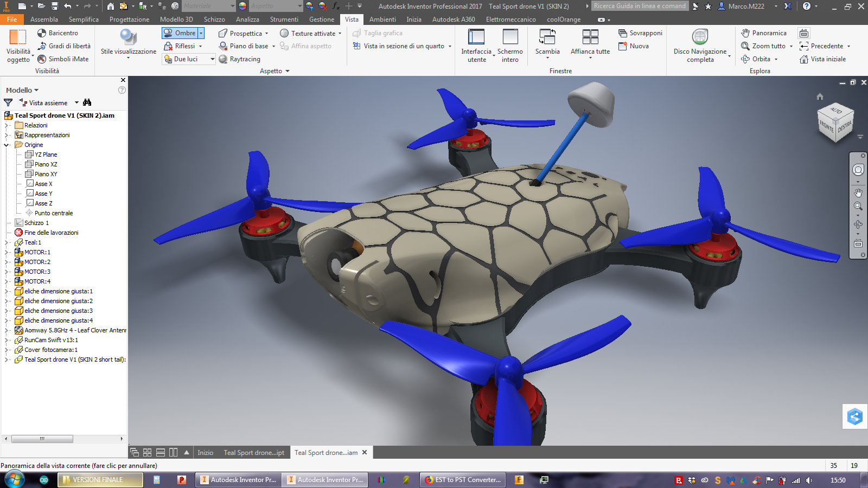
Task: Click Scambia switch windows icon
Action: click(x=547, y=37)
